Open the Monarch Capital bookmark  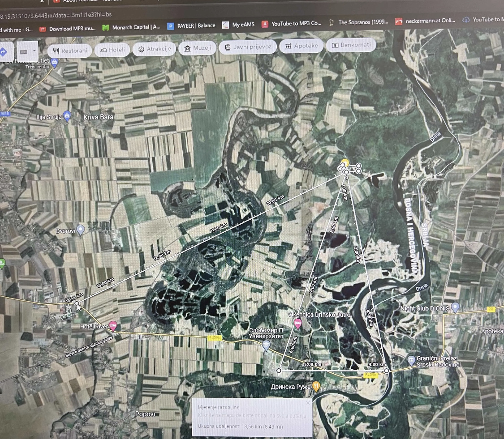coord(131,27)
